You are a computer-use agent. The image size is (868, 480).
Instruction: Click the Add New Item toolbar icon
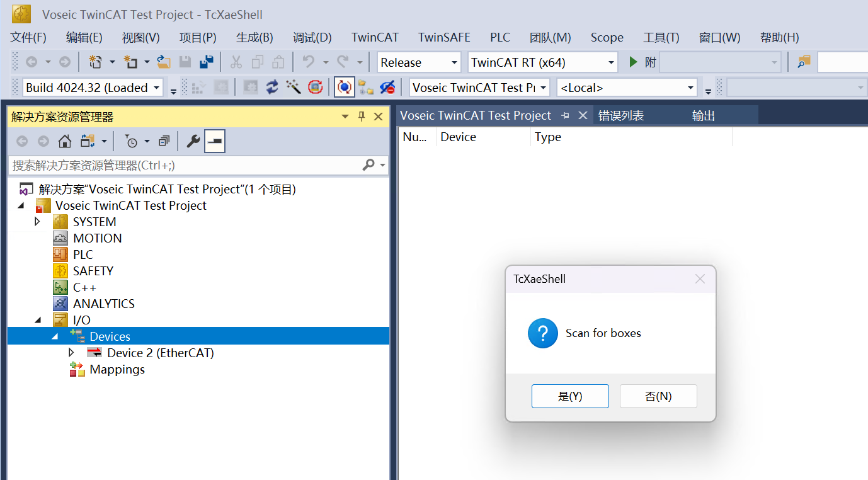(x=130, y=62)
